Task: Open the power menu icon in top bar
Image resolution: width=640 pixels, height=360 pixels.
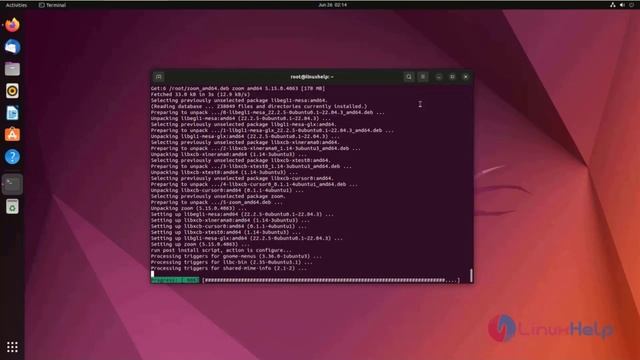Action: tap(632, 5)
